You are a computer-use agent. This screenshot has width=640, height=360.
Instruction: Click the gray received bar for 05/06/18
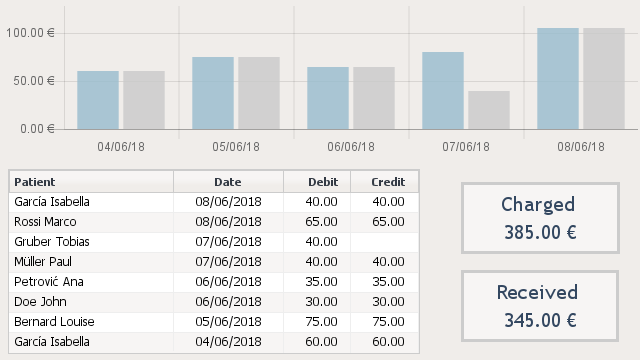click(259, 93)
